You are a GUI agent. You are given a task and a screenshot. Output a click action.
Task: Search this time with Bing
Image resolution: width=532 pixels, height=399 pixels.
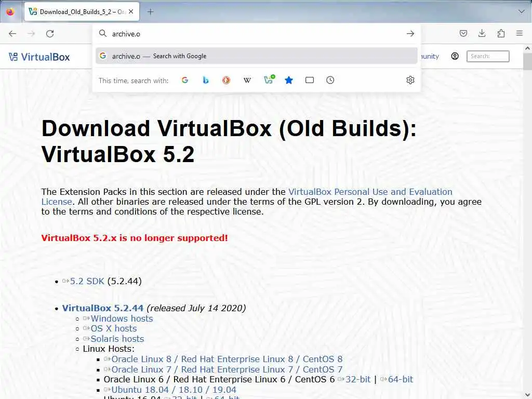pos(206,80)
